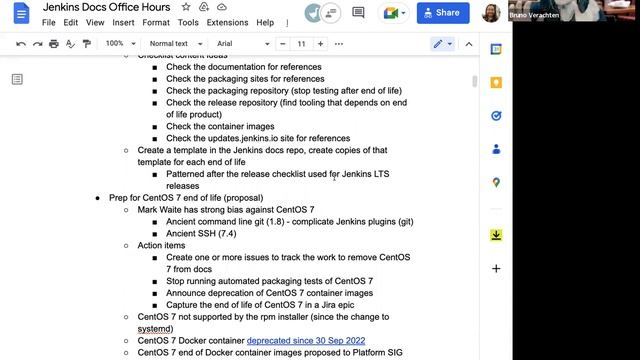Hide the menus with the up chevron
The height and width of the screenshot is (360, 640).
pos(469,44)
